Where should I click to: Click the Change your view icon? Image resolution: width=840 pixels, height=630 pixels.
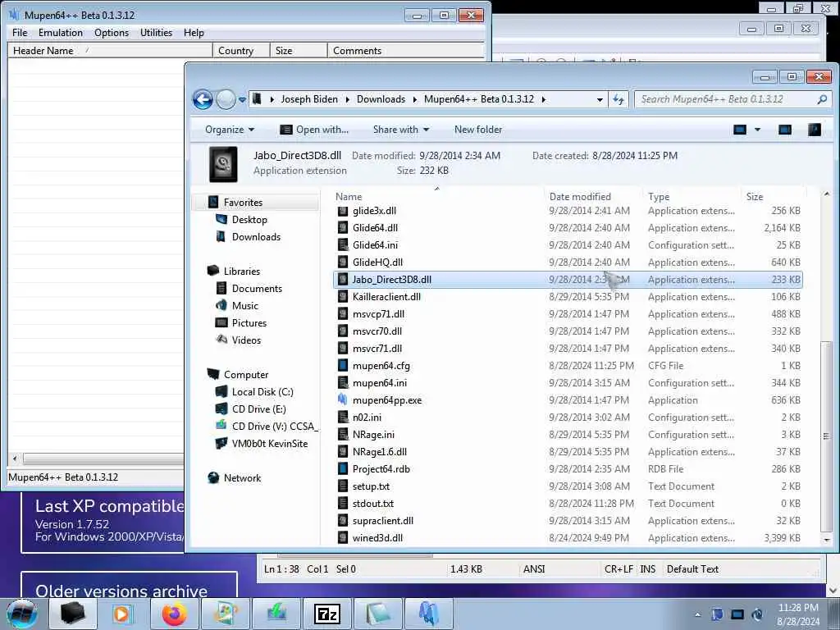click(740, 130)
